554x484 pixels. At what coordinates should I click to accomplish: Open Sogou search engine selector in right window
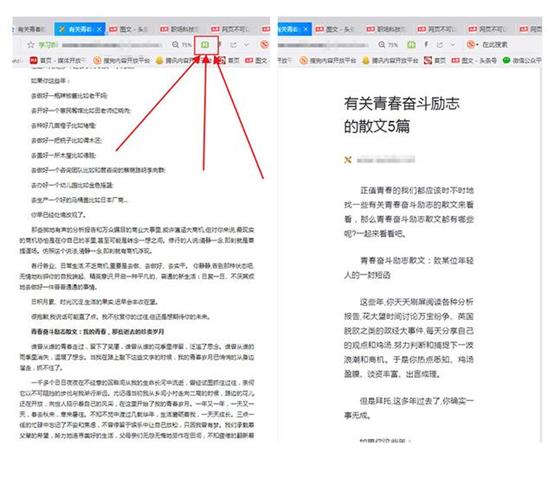pyautogui.click(x=472, y=45)
